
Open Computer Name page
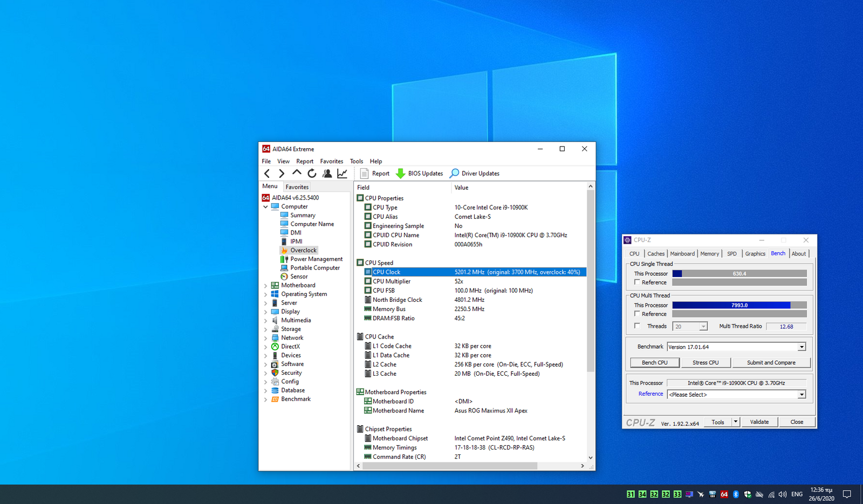312,224
